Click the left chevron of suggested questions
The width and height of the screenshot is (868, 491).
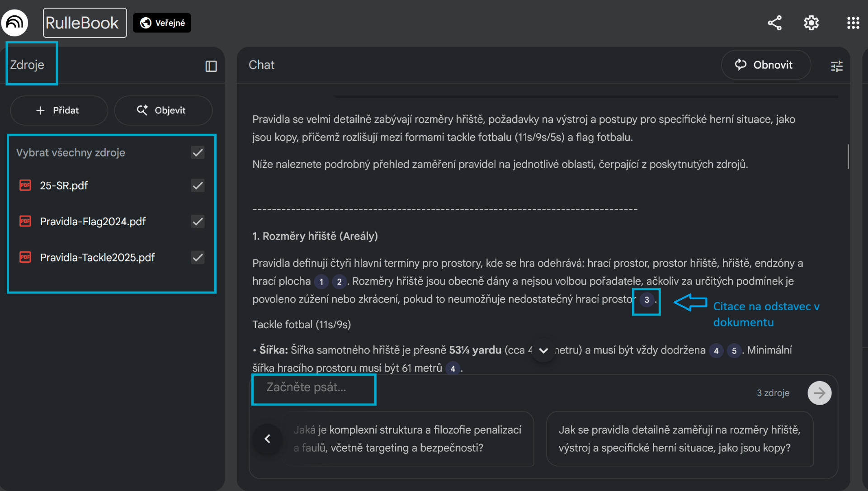pos(268,439)
